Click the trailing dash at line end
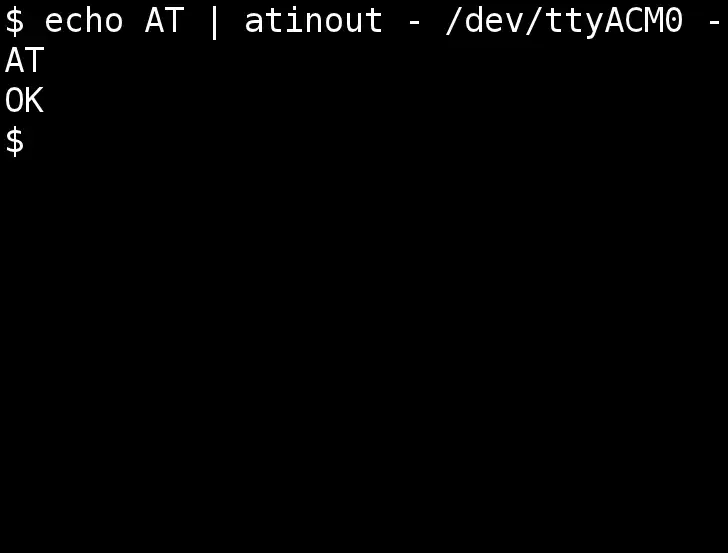Image resolution: width=728 pixels, height=553 pixels. pyautogui.click(x=714, y=22)
